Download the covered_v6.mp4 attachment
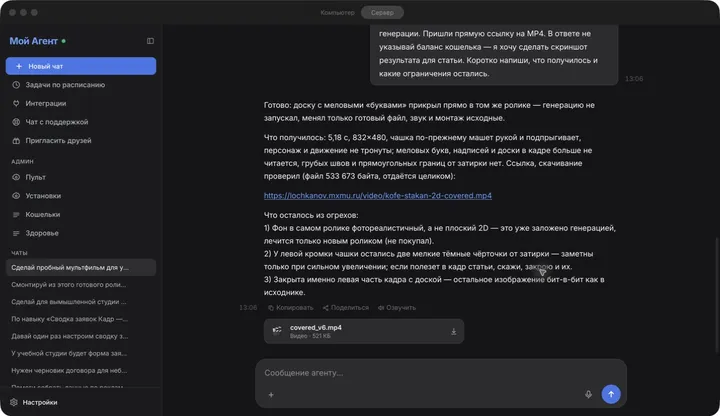 click(454, 332)
